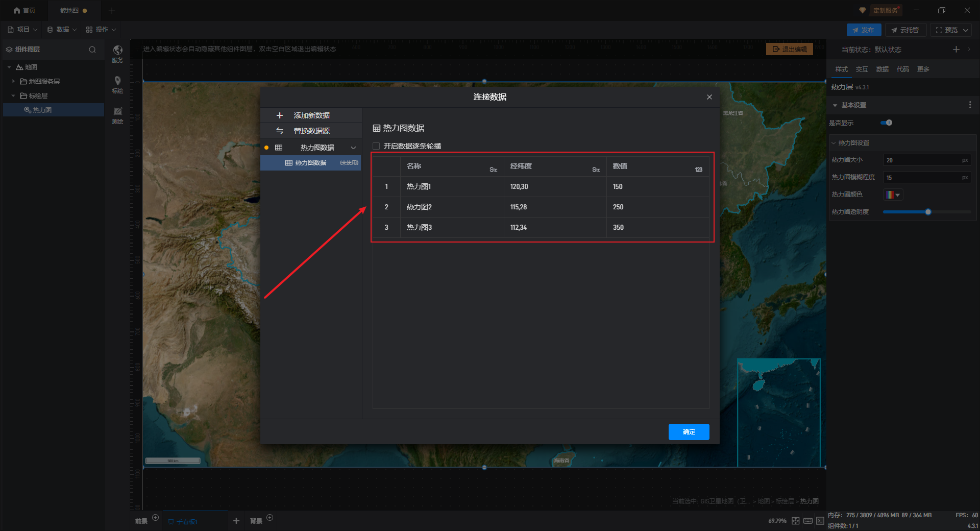
Task: Click the search icon in 组件图层 panel
Action: click(x=92, y=50)
